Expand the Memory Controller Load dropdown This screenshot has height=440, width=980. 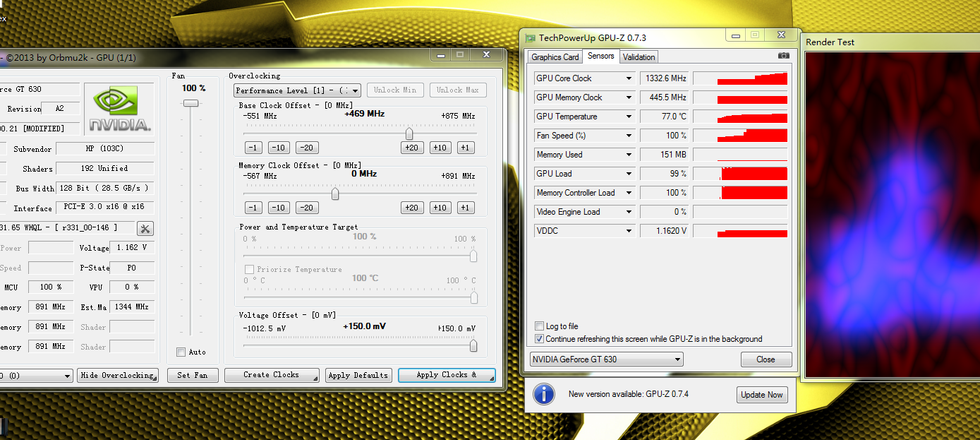pyautogui.click(x=629, y=193)
